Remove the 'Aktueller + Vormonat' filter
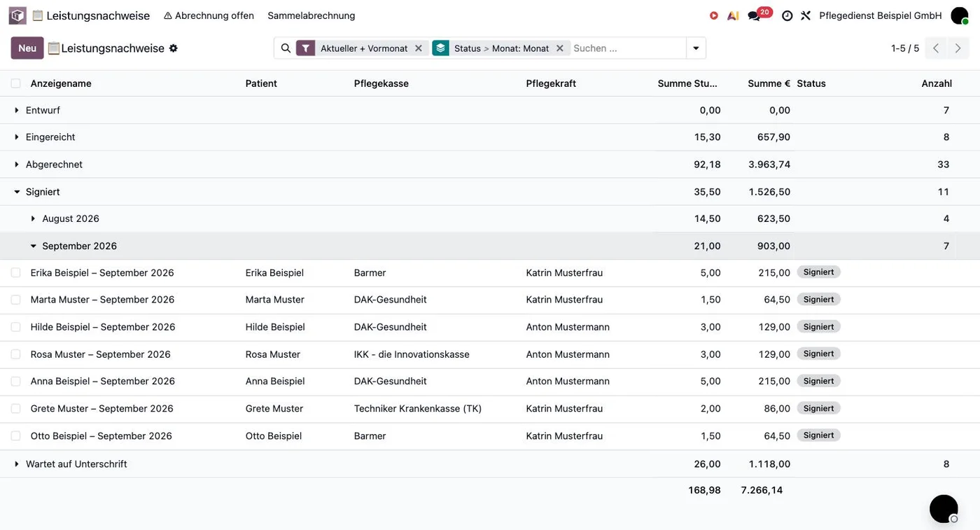The image size is (980, 530). (419, 48)
